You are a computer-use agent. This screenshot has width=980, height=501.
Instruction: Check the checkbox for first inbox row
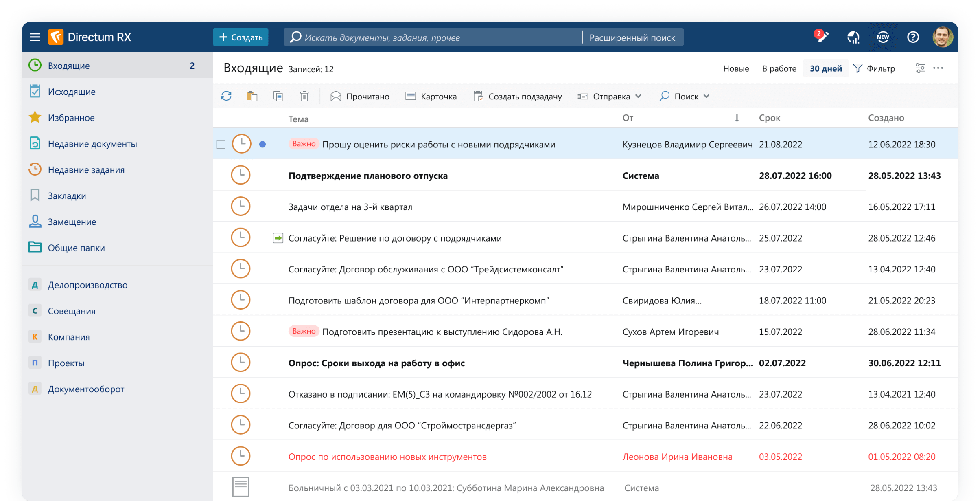click(221, 144)
